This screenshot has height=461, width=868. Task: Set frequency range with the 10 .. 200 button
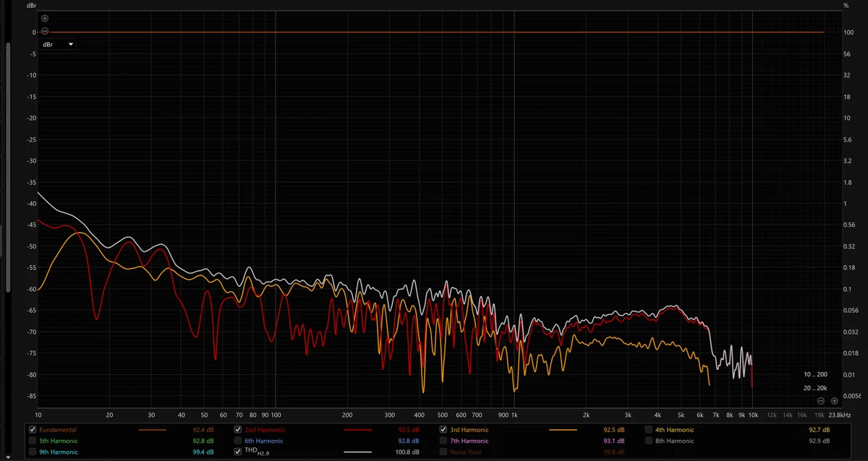(815, 375)
